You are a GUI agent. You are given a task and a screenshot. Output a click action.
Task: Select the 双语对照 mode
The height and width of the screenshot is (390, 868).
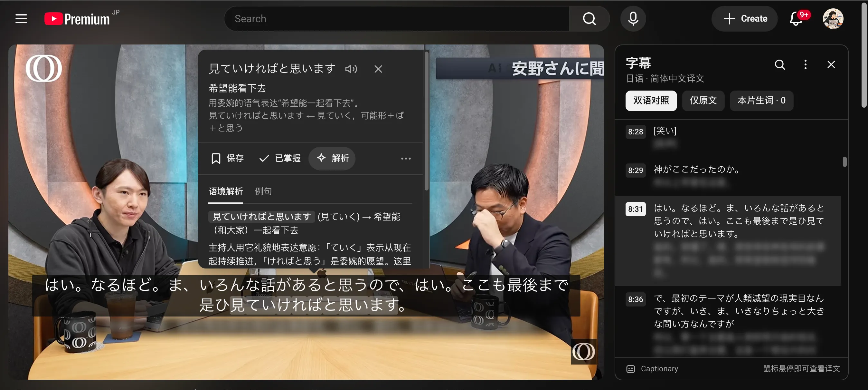[651, 101]
